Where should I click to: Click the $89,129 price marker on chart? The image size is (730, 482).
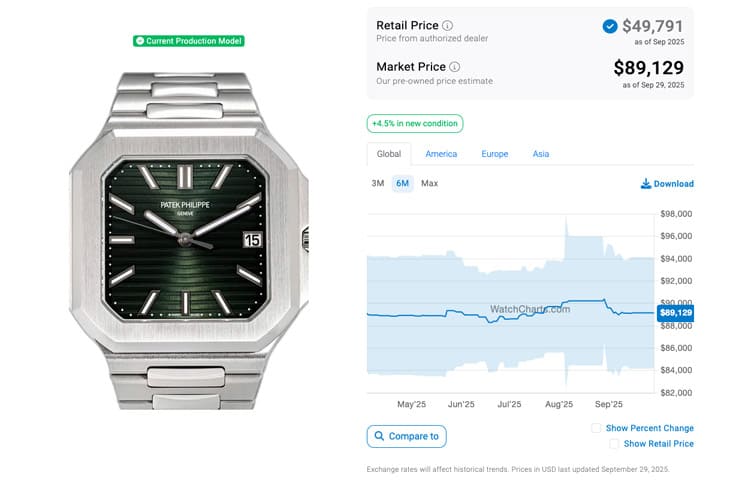coord(675,313)
